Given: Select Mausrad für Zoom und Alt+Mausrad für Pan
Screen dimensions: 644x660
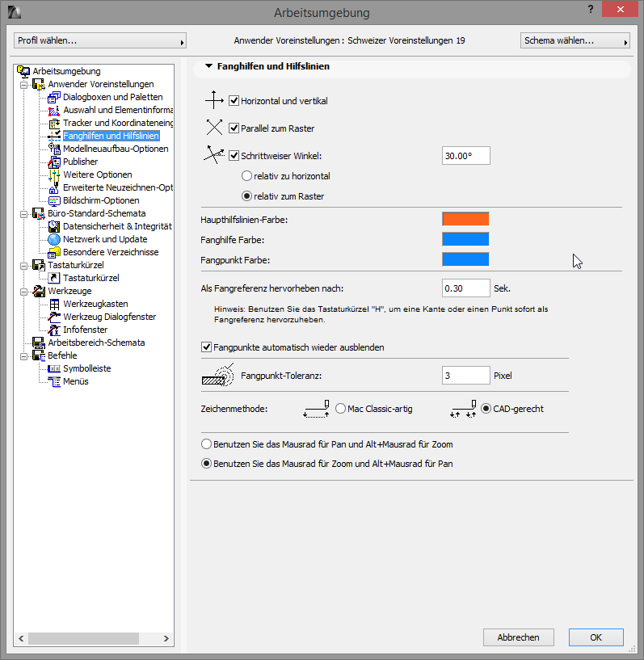Looking at the screenshot, I should click(206, 464).
